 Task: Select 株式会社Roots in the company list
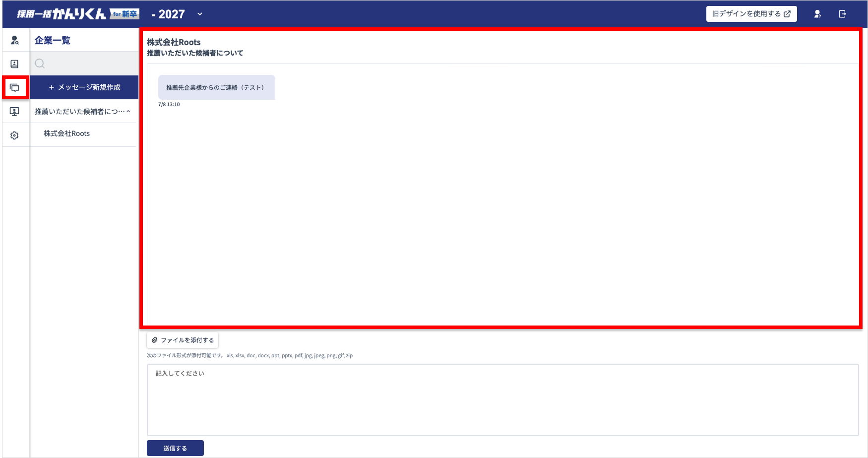pos(67,133)
